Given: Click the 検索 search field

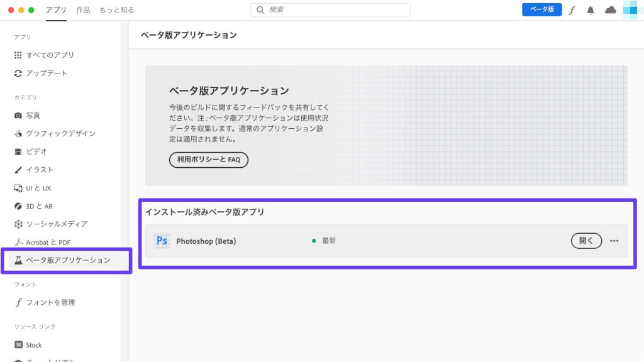Looking at the screenshot, I should click(x=330, y=10).
